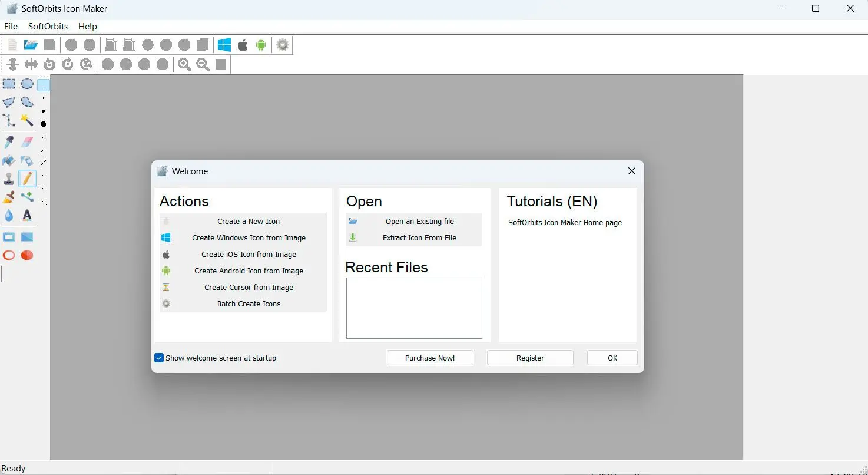Select the Clone Stamp tool

pyautogui.click(x=9, y=179)
